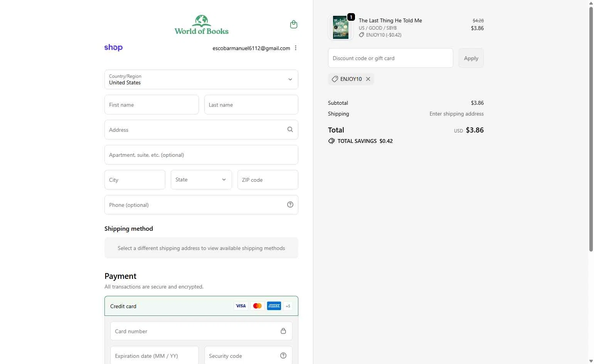Viewport: 594px width, 364px height.
Task: Click the tag icon on ENJOY10 chip
Action: coord(335,79)
